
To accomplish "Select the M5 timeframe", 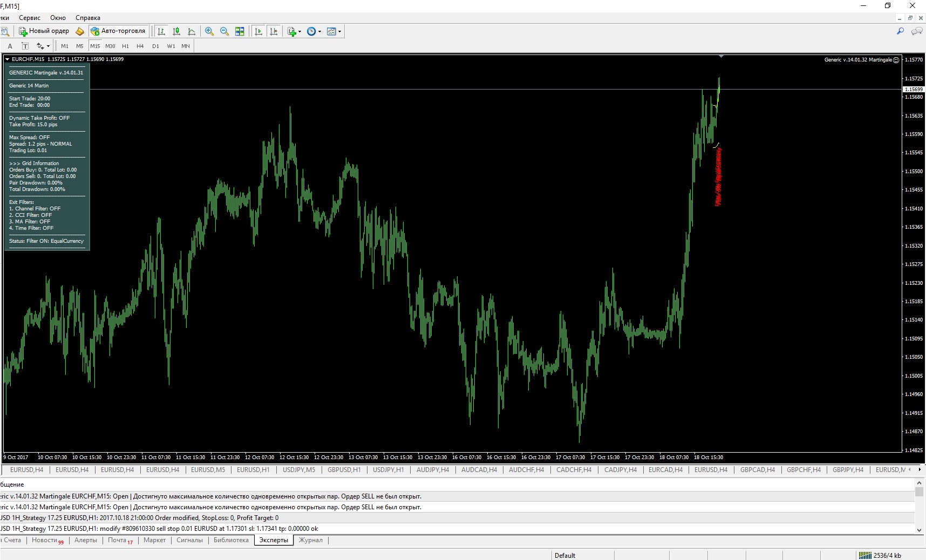I will 80,46.
